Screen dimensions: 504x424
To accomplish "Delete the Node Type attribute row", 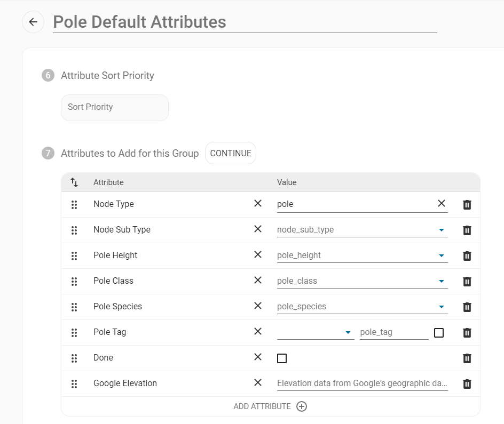I will (467, 204).
